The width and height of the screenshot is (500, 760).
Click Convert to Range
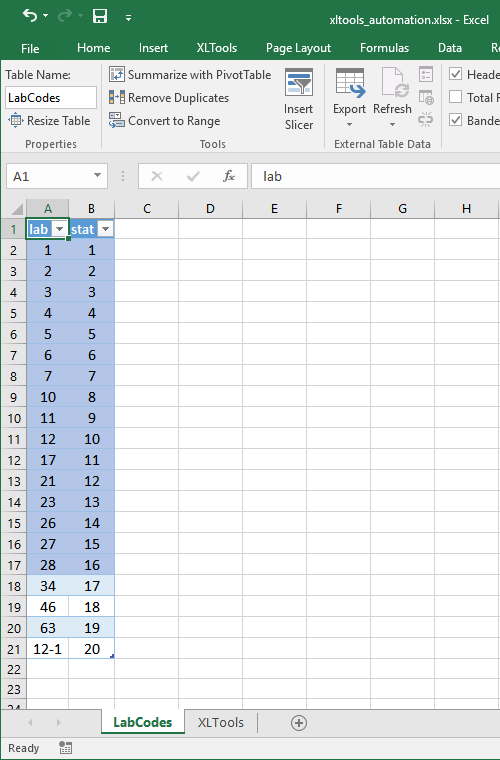[164, 121]
